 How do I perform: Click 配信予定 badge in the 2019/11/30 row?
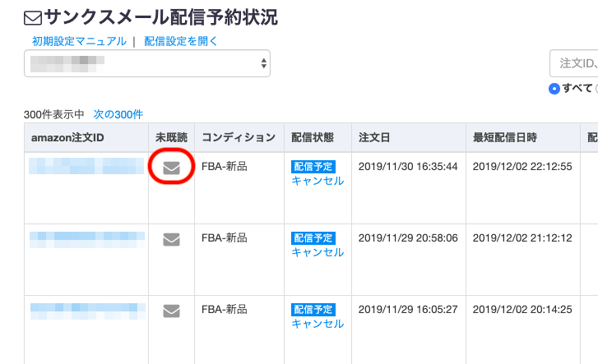coord(313,167)
